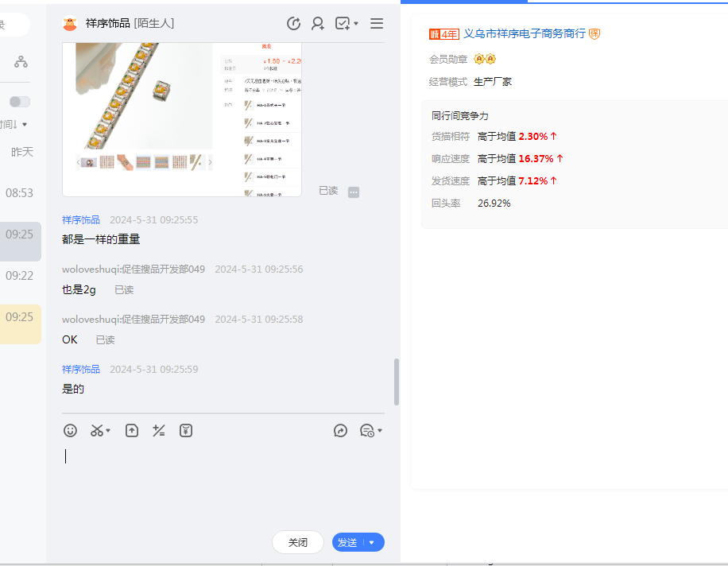728x566 pixels.
Task: Click the add contact icon
Action: click(x=318, y=24)
